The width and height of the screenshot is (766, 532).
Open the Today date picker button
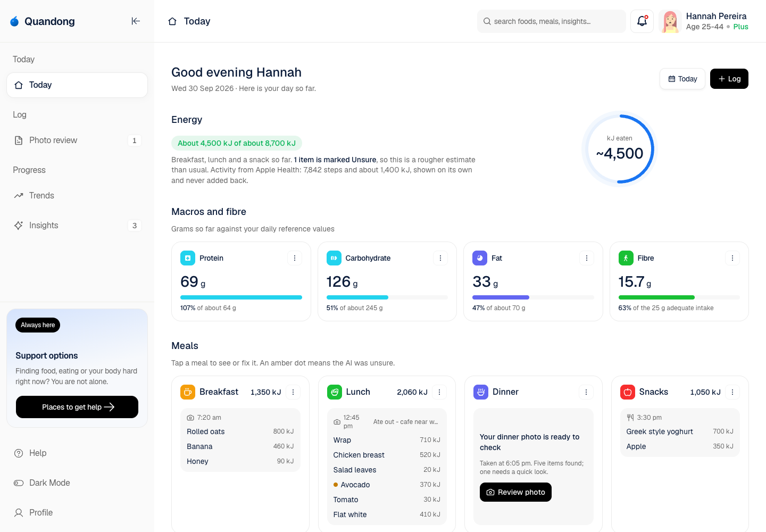(682, 79)
